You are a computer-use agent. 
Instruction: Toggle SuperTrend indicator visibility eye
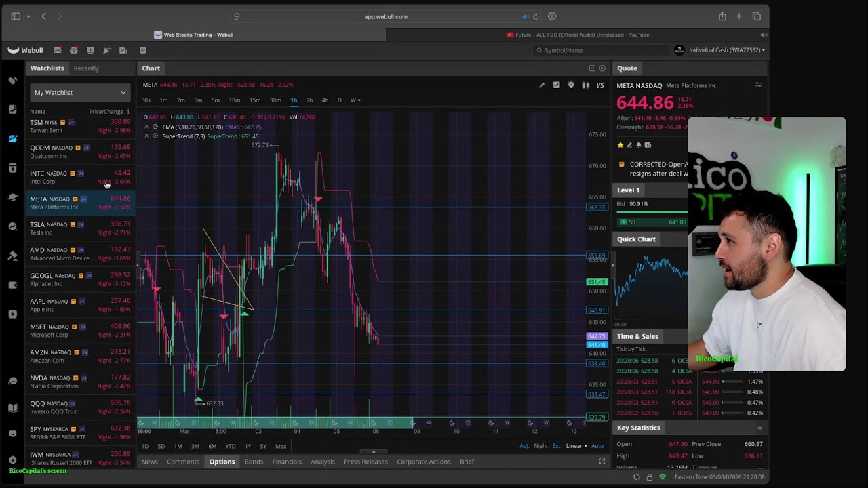155,136
